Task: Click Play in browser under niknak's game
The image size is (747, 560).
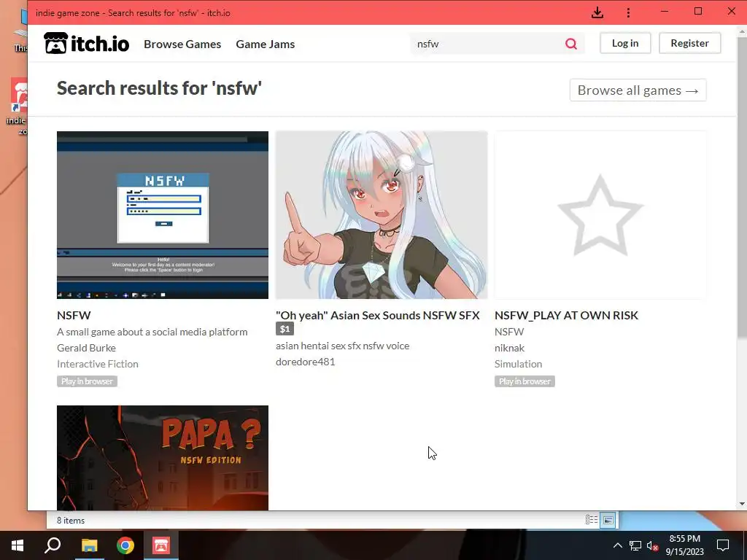Action: coord(525,381)
